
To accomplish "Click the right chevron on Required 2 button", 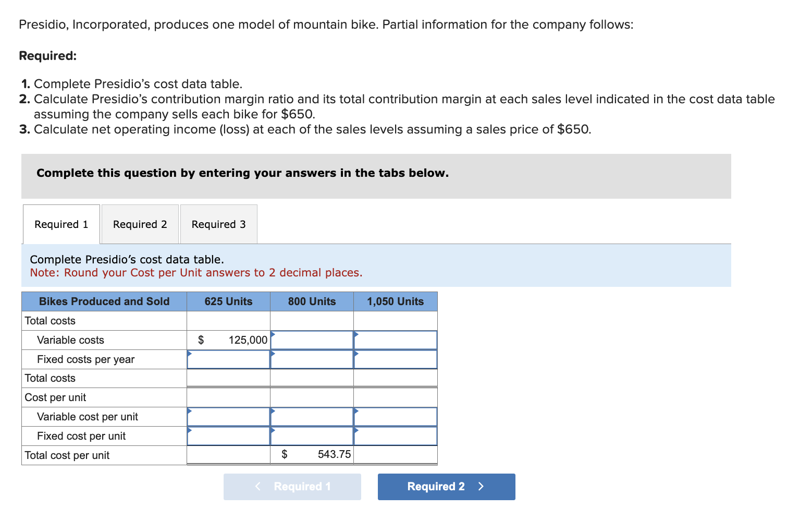I will coord(481,486).
